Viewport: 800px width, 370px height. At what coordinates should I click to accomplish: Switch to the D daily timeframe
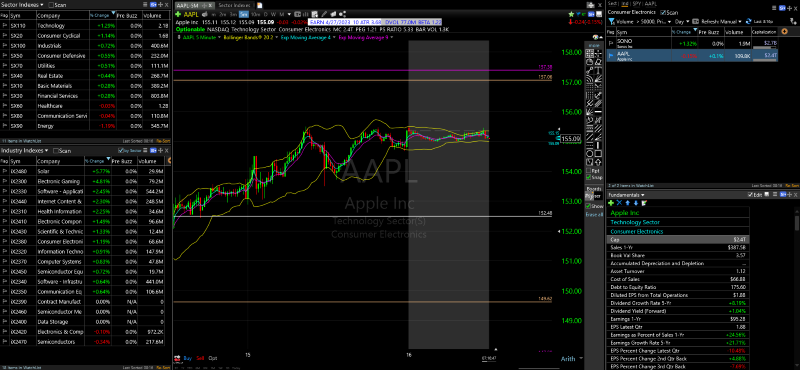tap(265, 14)
